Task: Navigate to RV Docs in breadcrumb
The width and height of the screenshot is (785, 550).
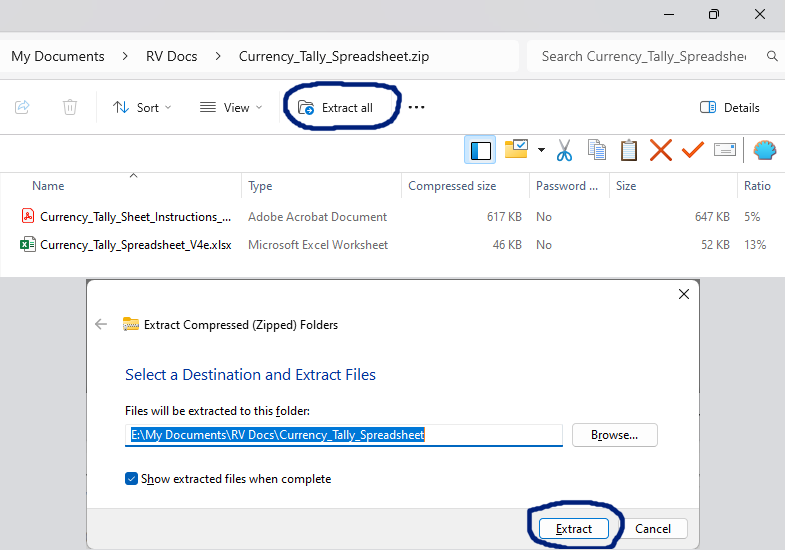Action: 171,56
